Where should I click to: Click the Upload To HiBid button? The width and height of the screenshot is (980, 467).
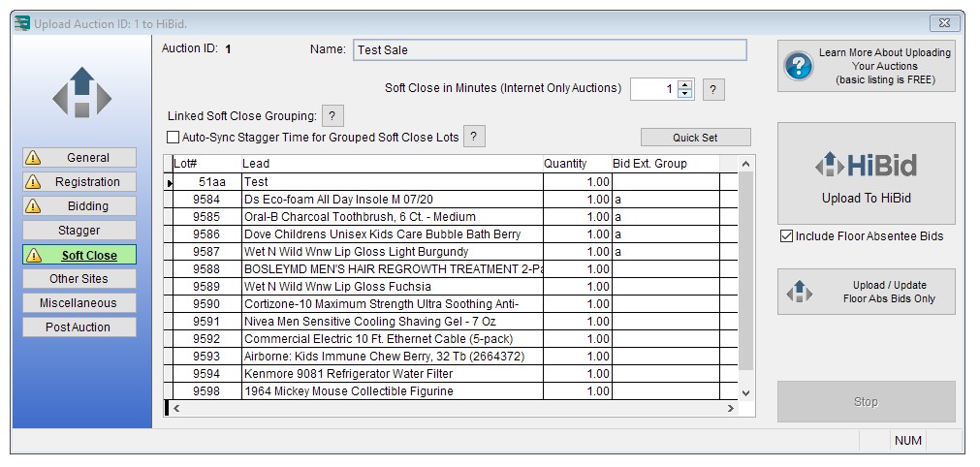point(867,173)
